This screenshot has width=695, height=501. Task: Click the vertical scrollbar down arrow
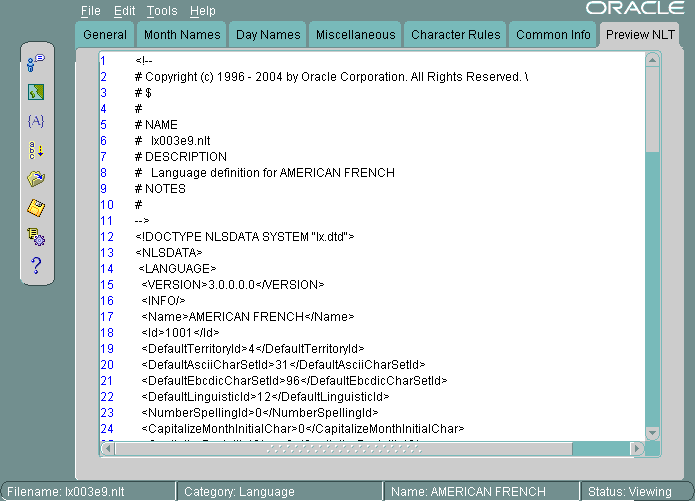652,432
